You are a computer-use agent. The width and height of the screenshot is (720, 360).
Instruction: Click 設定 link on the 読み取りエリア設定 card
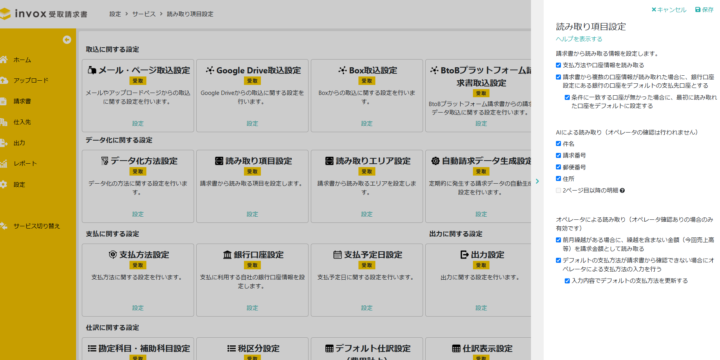pyautogui.click(x=366, y=214)
